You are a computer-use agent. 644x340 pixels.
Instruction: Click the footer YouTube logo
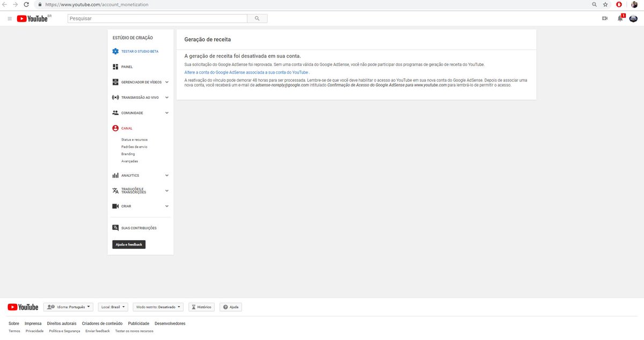(x=23, y=307)
